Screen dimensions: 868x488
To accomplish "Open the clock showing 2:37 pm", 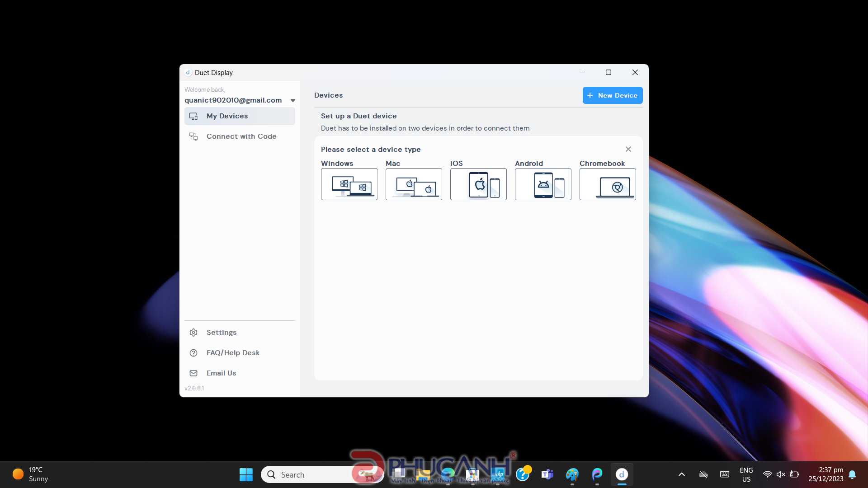I will tap(826, 474).
